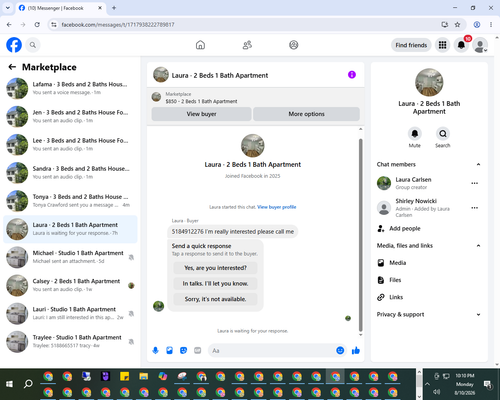Click the muted bell icon on Lauri's chat
500x400 pixels.
point(131,314)
